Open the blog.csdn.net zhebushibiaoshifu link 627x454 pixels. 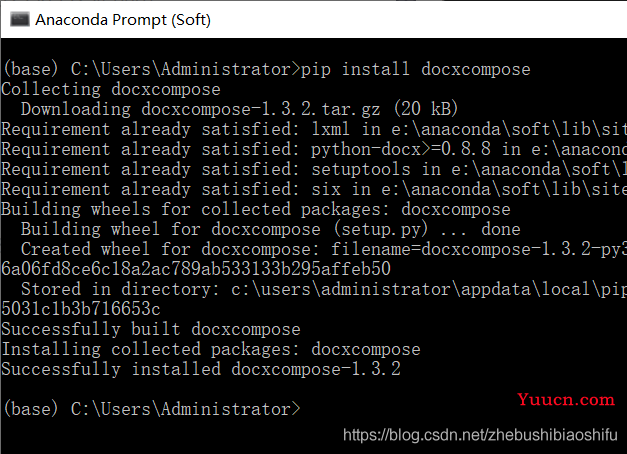480,435
